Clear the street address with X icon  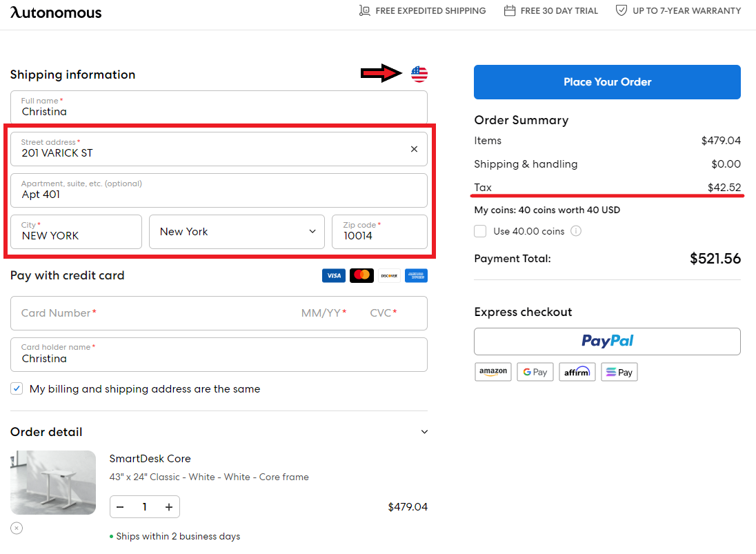pos(414,149)
